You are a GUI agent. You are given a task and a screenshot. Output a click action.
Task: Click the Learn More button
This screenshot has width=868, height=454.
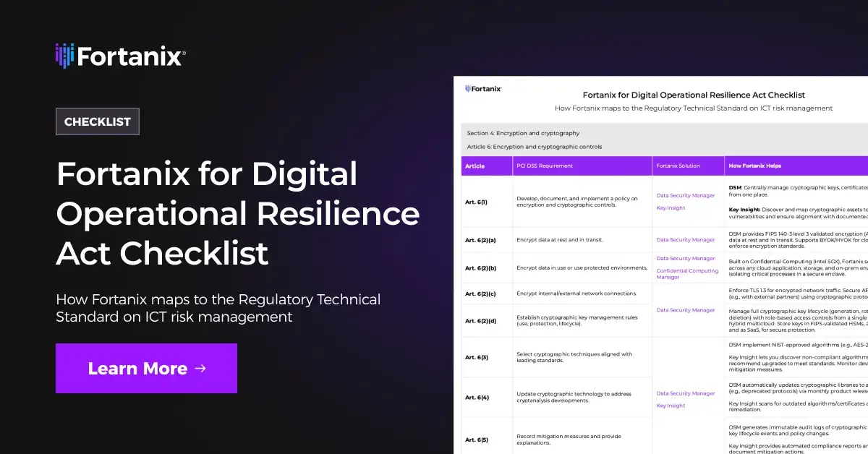pyautogui.click(x=146, y=368)
